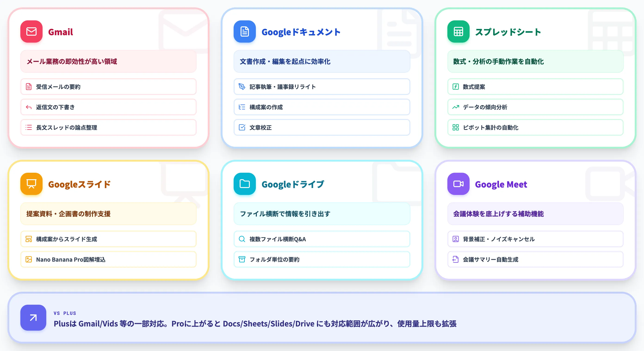This screenshot has height=351, width=644.
Task: Click the checkbox icon beside 文章校正
Action: (x=242, y=127)
